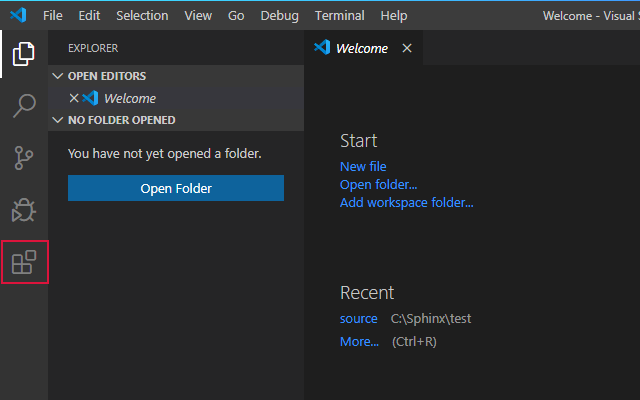Open the Search view icon

[24, 106]
